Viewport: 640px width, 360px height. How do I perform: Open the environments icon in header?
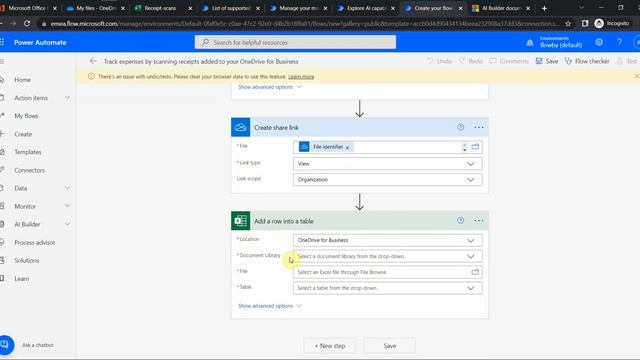(x=530, y=42)
